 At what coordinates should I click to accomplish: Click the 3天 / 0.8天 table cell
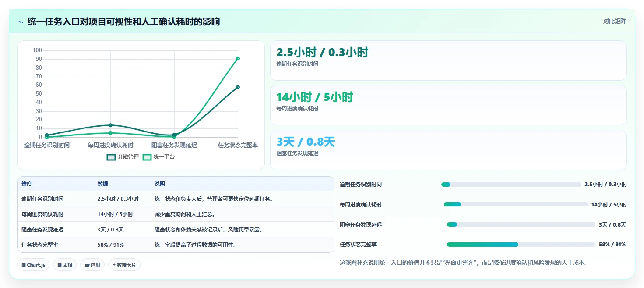point(110,230)
